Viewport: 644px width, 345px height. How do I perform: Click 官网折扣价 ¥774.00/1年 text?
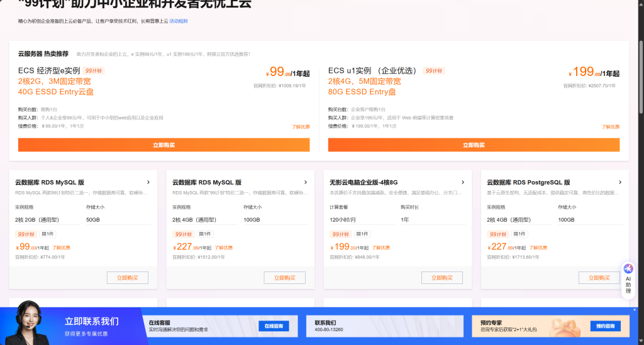[x=40, y=257]
